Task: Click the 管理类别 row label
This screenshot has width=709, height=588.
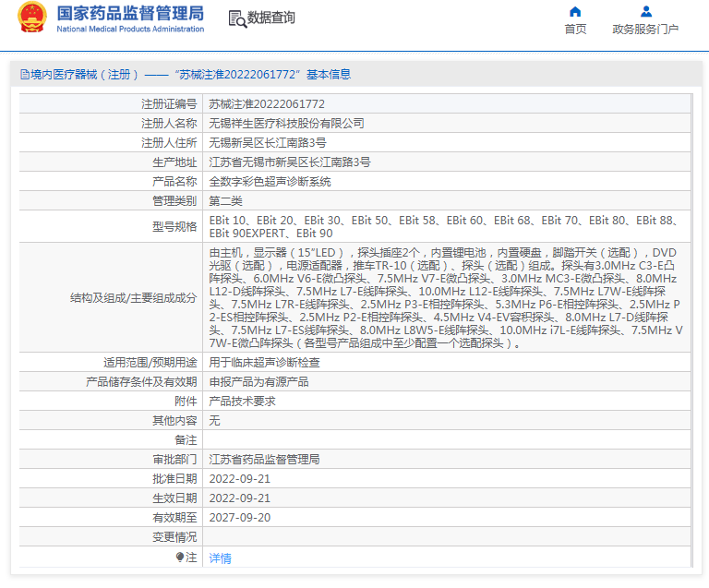Action: (x=174, y=201)
